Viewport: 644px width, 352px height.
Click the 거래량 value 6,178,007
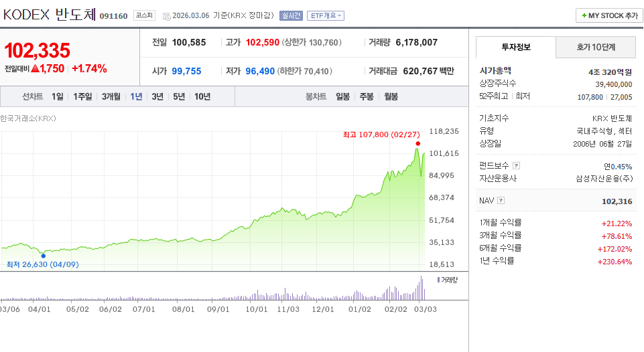[x=416, y=42]
